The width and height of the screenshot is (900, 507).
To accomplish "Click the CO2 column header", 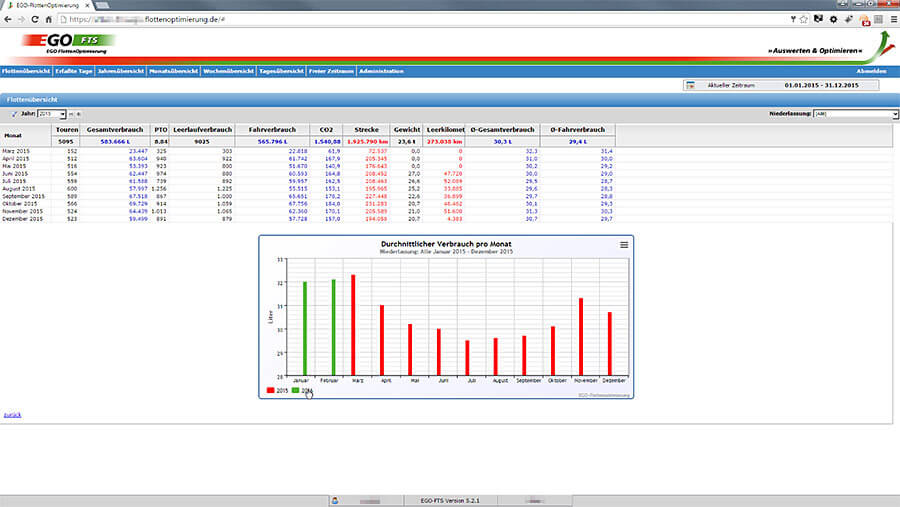I will pos(327,130).
